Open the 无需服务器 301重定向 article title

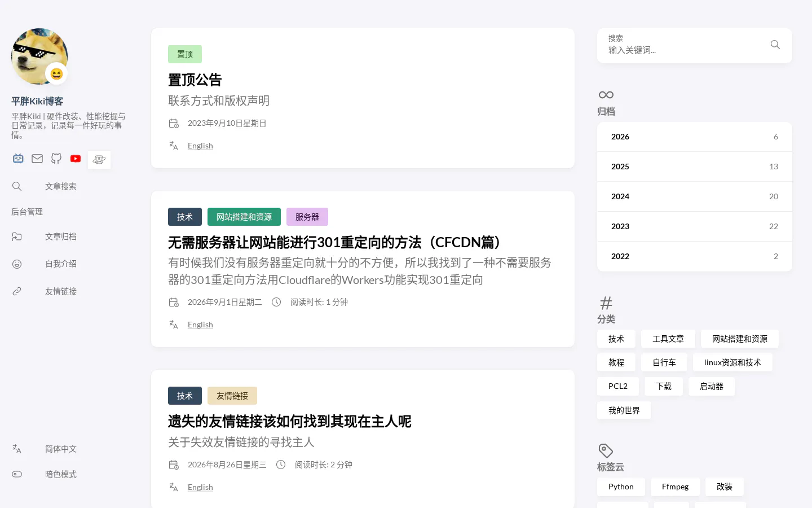336,242
